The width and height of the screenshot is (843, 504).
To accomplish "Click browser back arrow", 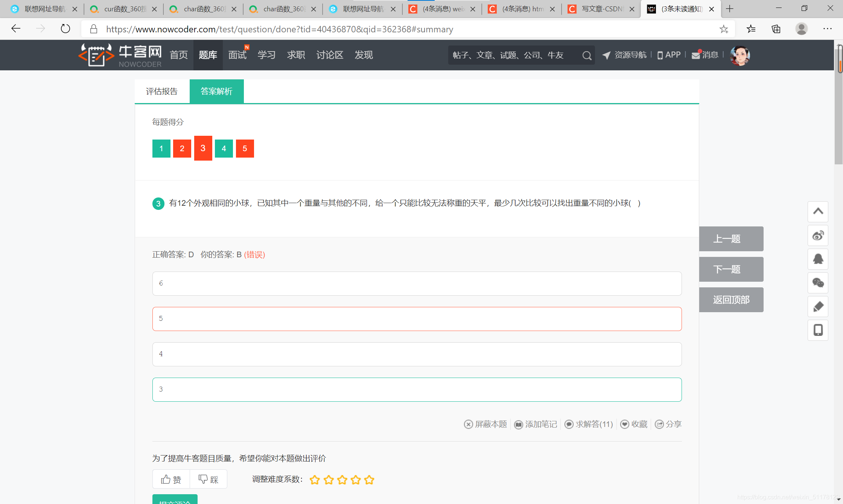I will coord(16,29).
